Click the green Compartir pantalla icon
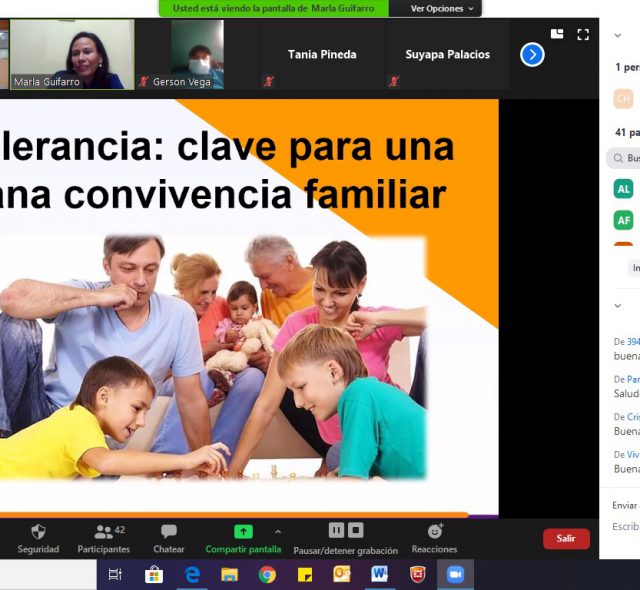This screenshot has height=590, width=640. click(x=243, y=531)
